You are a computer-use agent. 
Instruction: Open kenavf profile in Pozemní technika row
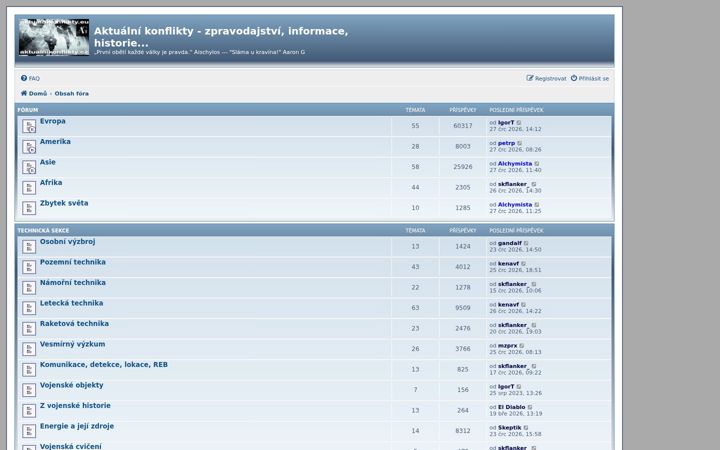pyautogui.click(x=508, y=264)
